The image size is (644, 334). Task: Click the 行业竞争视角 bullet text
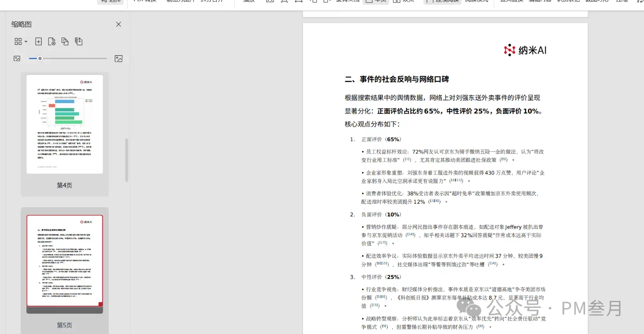453,297
